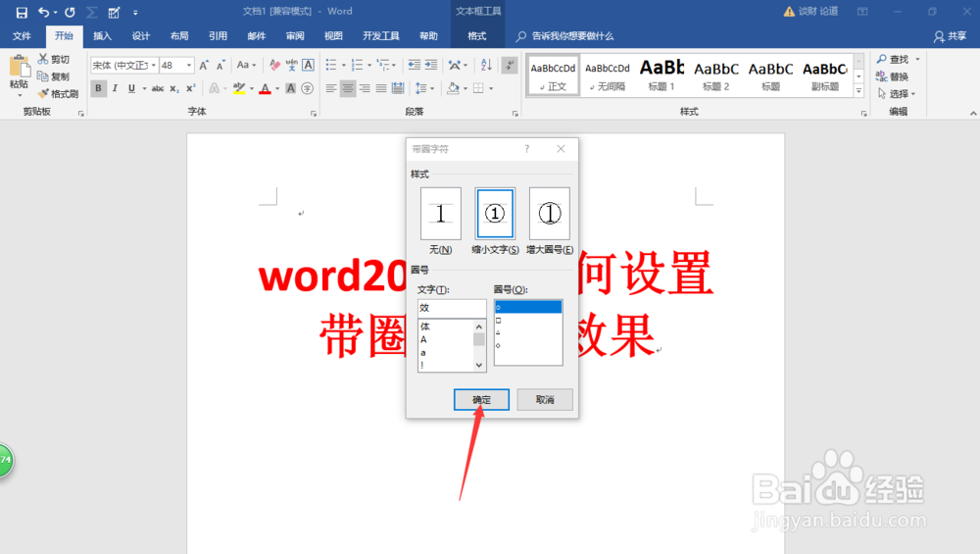980x554 pixels.
Task: Apply superscript formatting
Action: (191, 89)
